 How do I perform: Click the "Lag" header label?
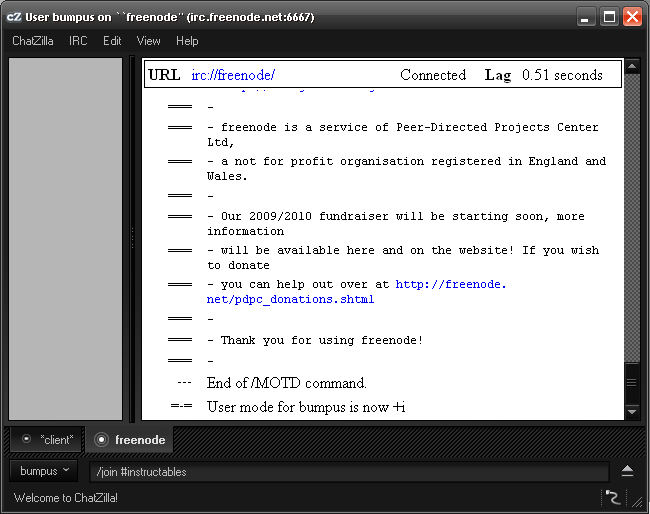(x=498, y=75)
